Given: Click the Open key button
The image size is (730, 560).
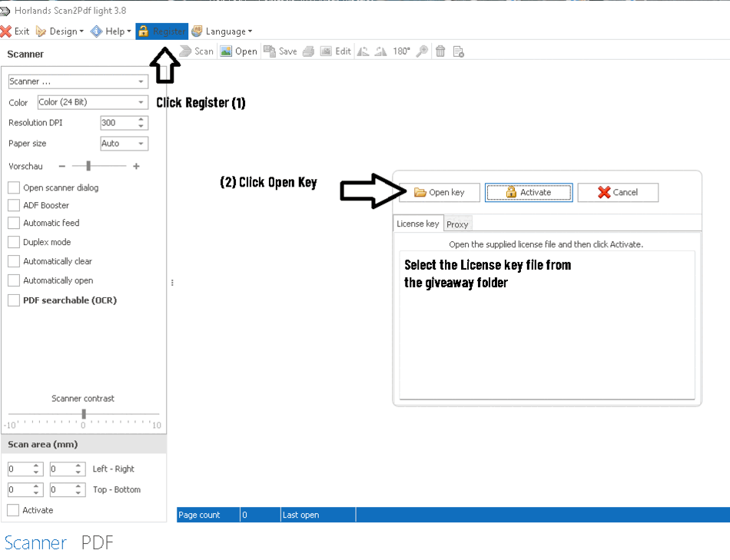Looking at the screenshot, I should tap(440, 192).
